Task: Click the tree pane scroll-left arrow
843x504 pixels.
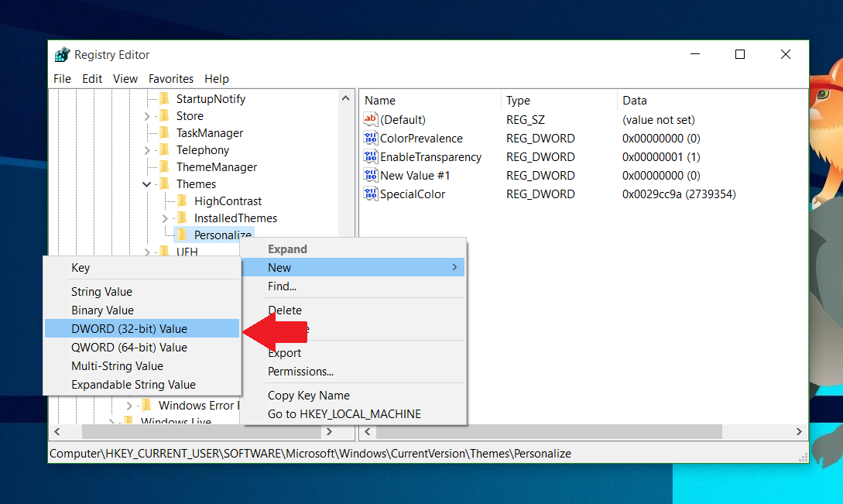Action: 57,431
